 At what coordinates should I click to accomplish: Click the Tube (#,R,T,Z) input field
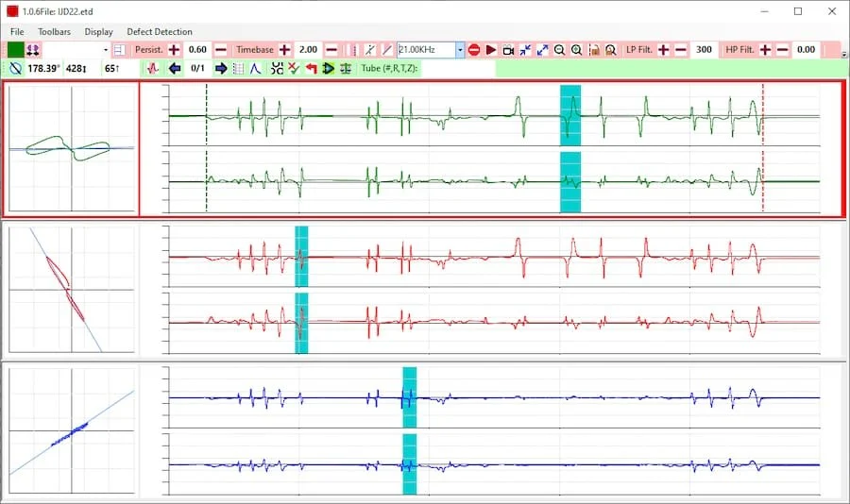tap(457, 68)
